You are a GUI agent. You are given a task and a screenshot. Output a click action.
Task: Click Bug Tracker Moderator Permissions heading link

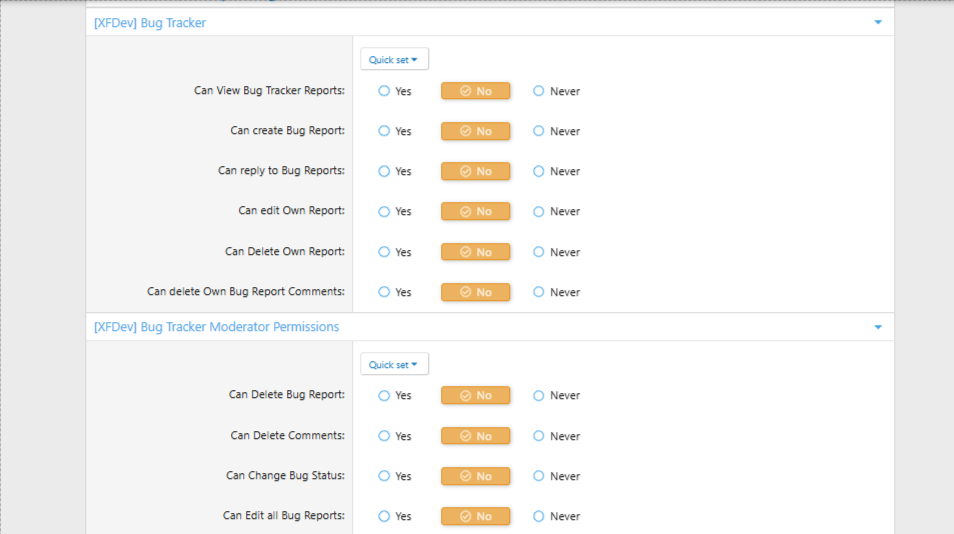point(217,327)
